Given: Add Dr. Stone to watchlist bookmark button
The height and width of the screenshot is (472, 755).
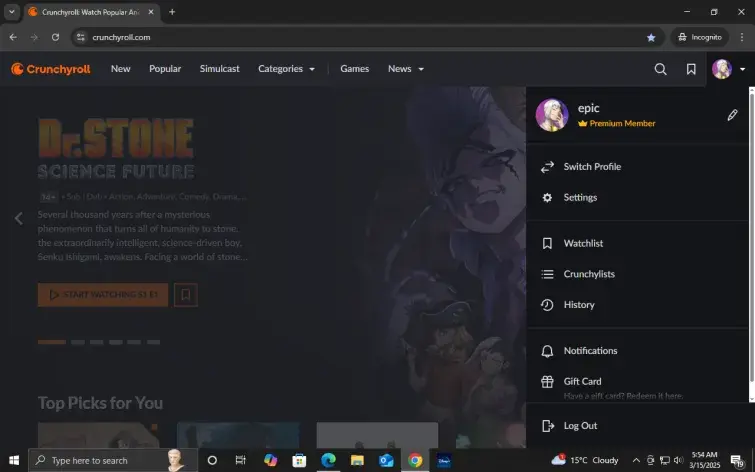Looking at the screenshot, I should click(x=185, y=294).
